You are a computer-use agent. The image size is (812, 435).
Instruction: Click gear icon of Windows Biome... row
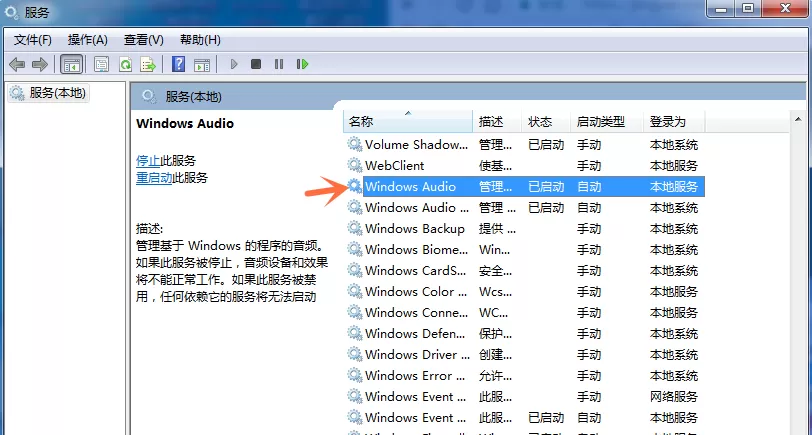355,249
